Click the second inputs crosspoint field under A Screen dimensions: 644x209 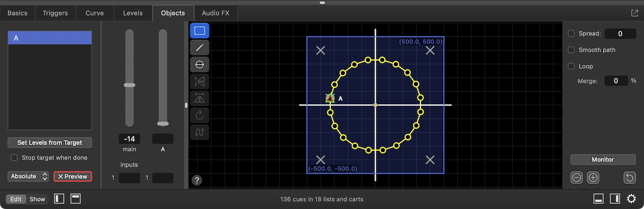coord(163,178)
